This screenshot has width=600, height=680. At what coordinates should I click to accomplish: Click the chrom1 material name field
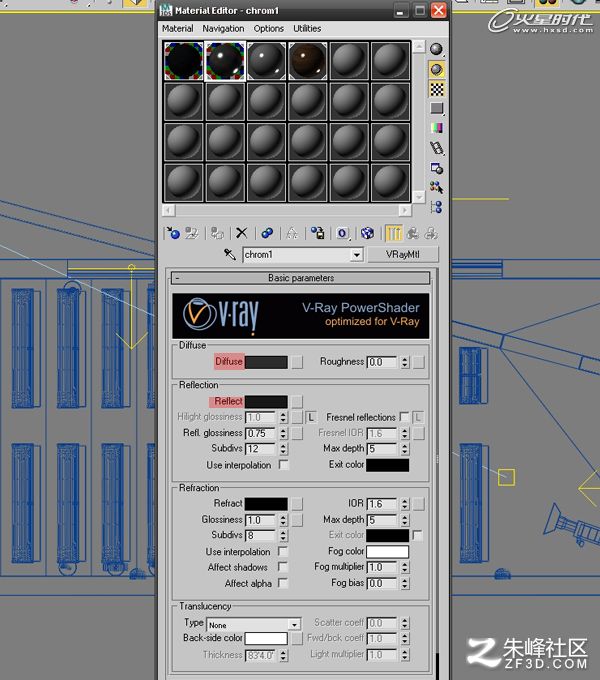pyautogui.click(x=297, y=255)
